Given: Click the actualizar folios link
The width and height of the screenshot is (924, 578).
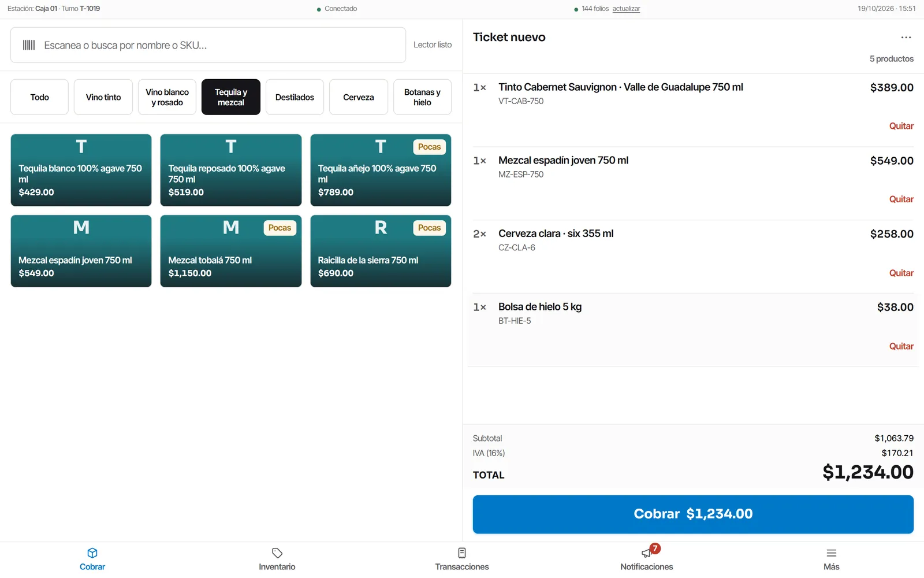Looking at the screenshot, I should (626, 9).
